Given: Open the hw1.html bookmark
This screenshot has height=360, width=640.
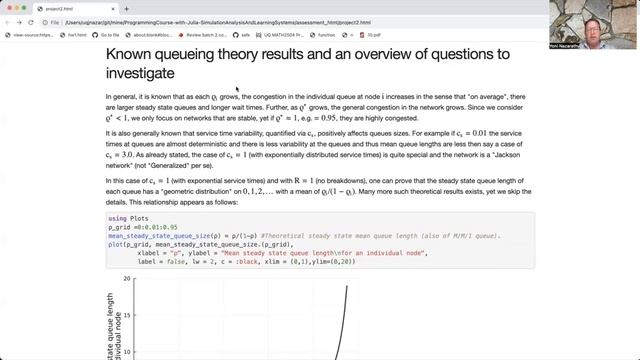Looking at the screenshot, I should (73, 35).
